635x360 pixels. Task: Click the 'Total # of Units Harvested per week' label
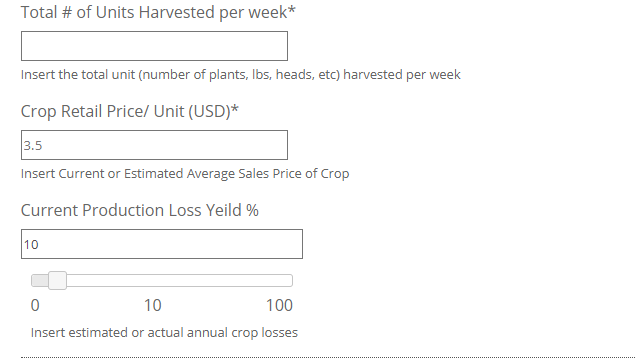pyautogui.click(x=158, y=13)
